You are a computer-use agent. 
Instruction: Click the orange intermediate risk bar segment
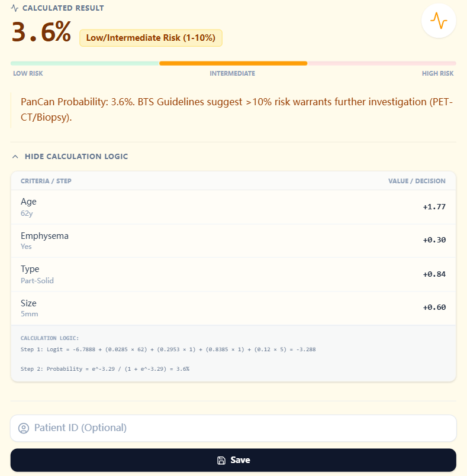(x=233, y=63)
